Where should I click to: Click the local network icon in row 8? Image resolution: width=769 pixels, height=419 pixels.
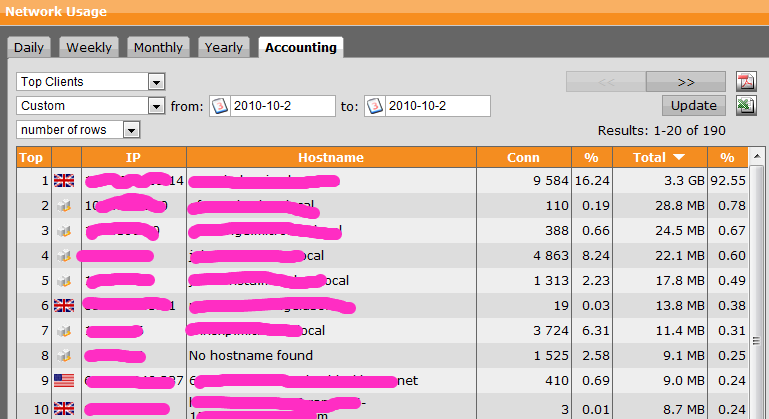(65, 356)
